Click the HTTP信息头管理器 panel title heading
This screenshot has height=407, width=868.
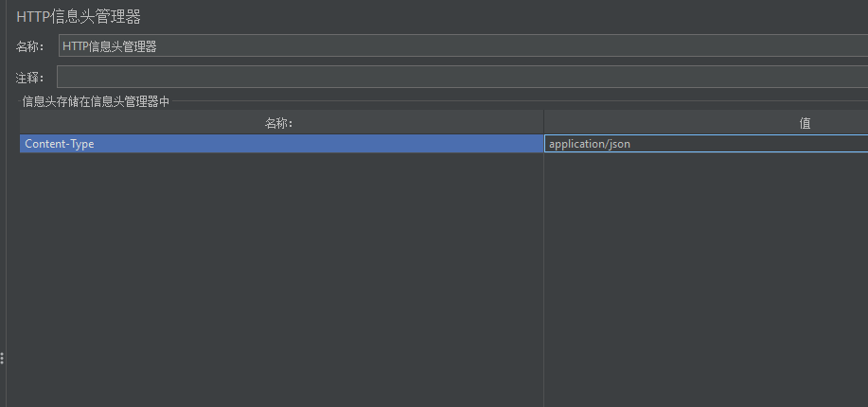pos(79,16)
